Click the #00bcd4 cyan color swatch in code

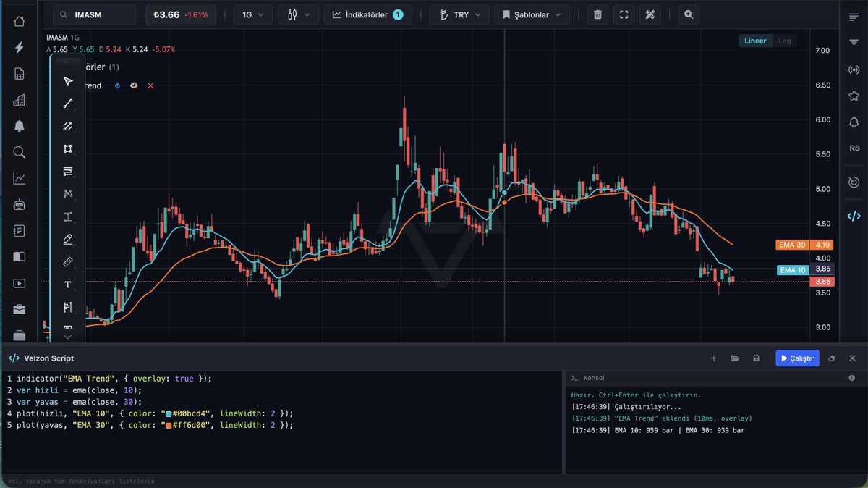click(170, 413)
